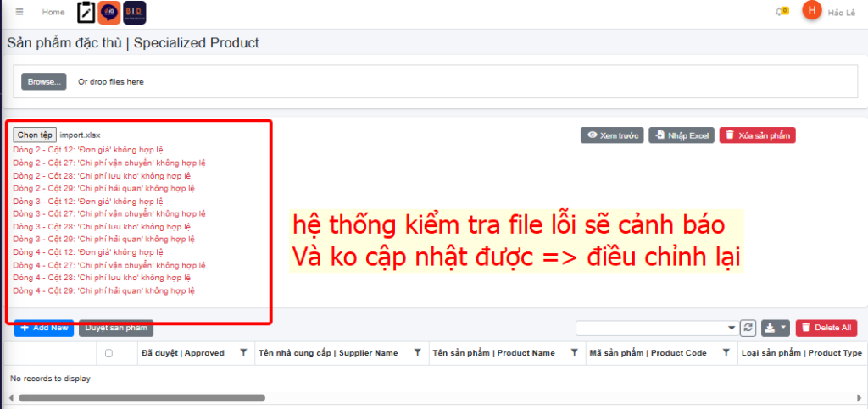Open the orange chat app icon
The image size is (868, 409).
point(108,12)
